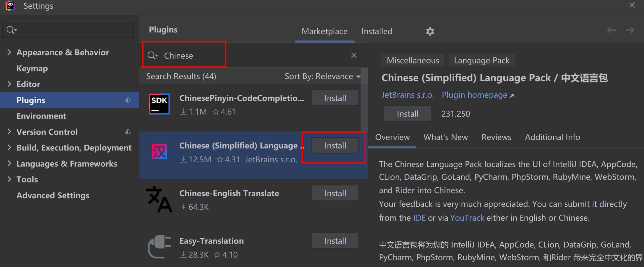Screen dimensions: 644x267
Task: Focus the plugin search field containing Chinese
Action: click(x=254, y=55)
